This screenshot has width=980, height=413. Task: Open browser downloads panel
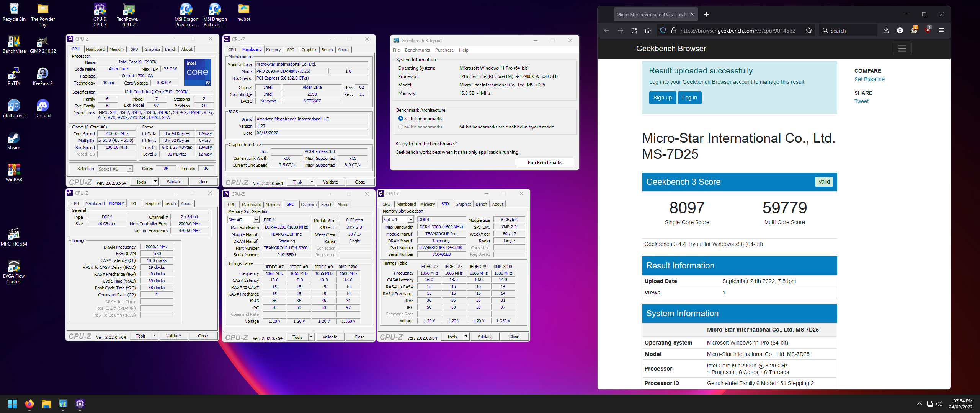886,31
